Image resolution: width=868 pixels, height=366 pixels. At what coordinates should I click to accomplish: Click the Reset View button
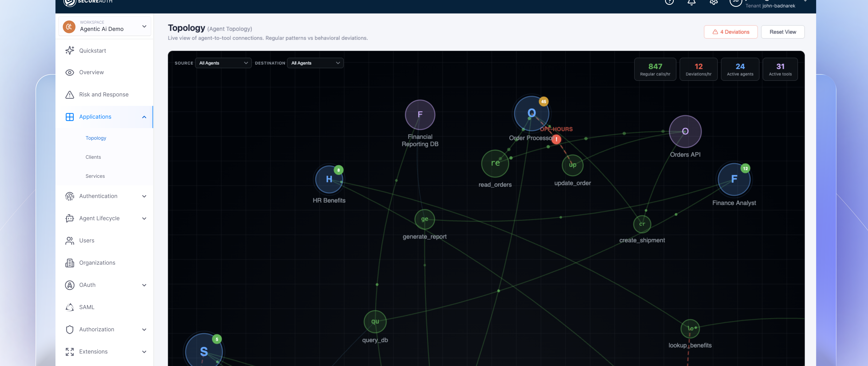coord(783,32)
